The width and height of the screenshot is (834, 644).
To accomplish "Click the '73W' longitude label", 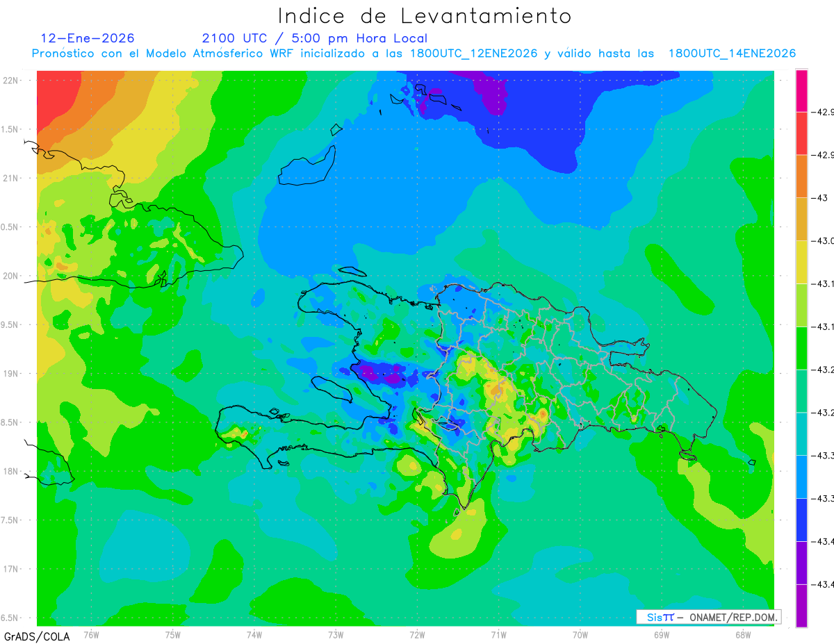I will pyautogui.click(x=336, y=634).
